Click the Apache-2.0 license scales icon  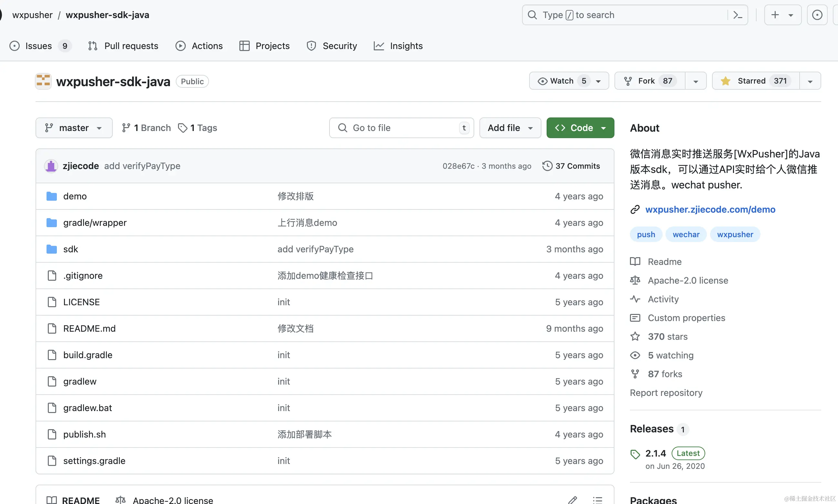click(635, 280)
